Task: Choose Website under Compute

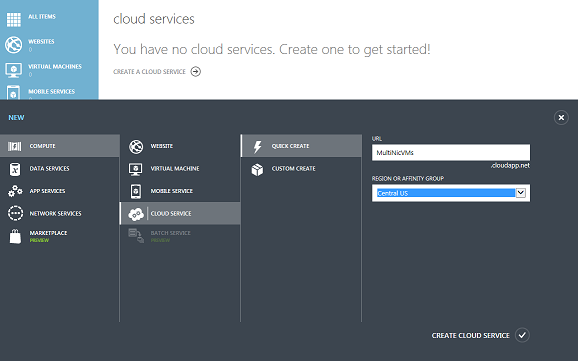Action: (180, 146)
